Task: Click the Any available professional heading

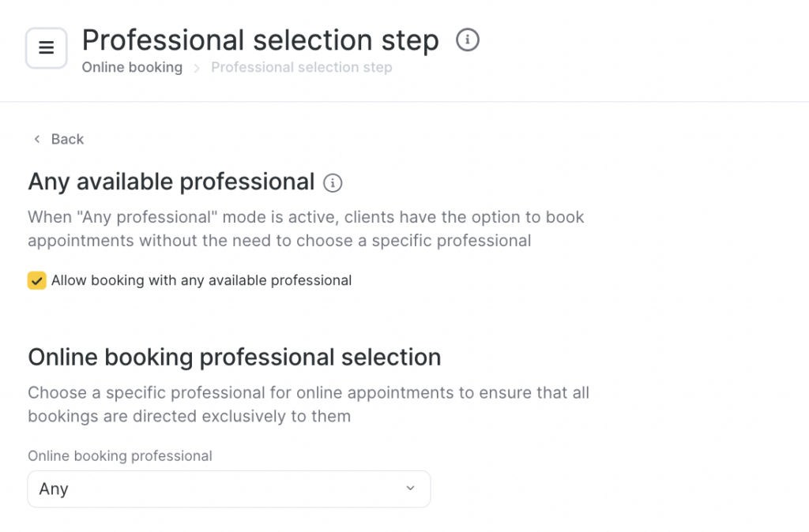Action: [x=171, y=182]
